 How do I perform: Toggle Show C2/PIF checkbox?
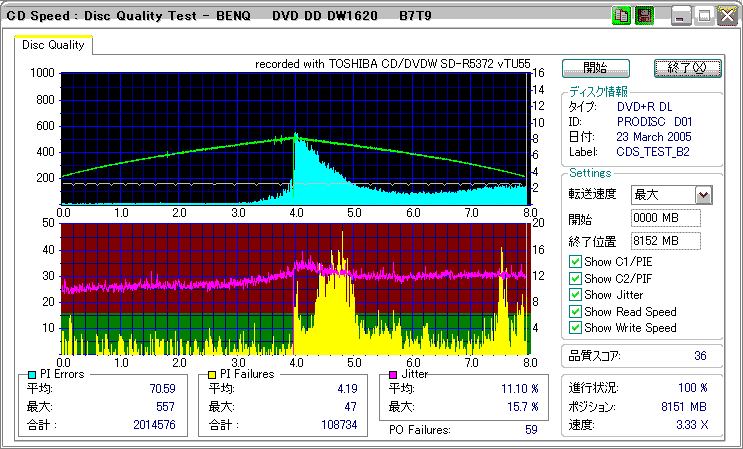tap(574, 278)
